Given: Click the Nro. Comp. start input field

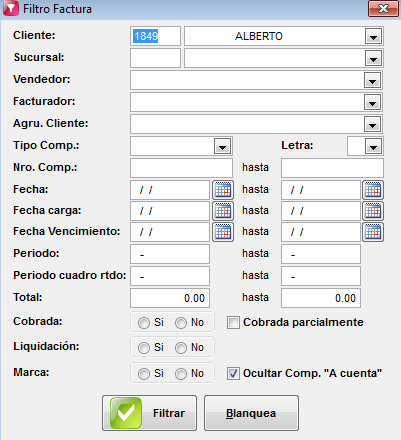Looking at the screenshot, I should coord(181,168).
